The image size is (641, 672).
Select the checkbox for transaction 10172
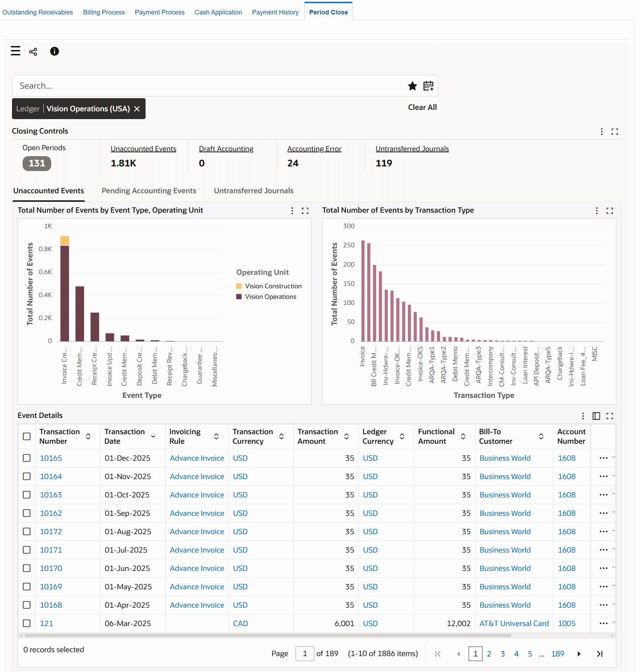27,532
